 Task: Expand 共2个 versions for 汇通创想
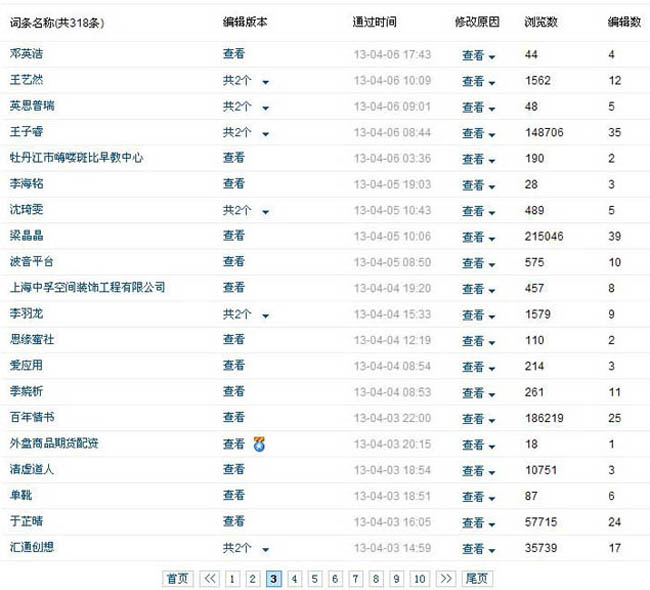coord(245,548)
